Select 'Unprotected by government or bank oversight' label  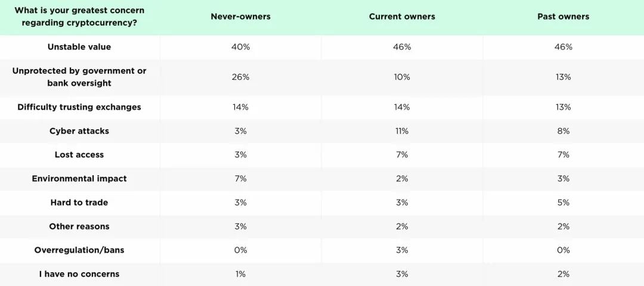pyautogui.click(x=79, y=77)
